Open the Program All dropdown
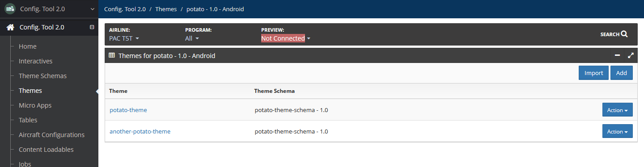This screenshot has width=644, height=167. point(192,38)
